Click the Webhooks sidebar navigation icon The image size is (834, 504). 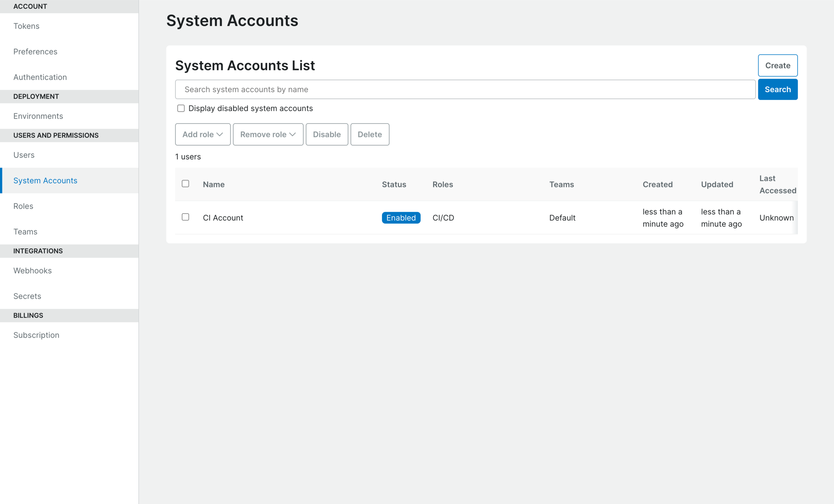click(33, 271)
